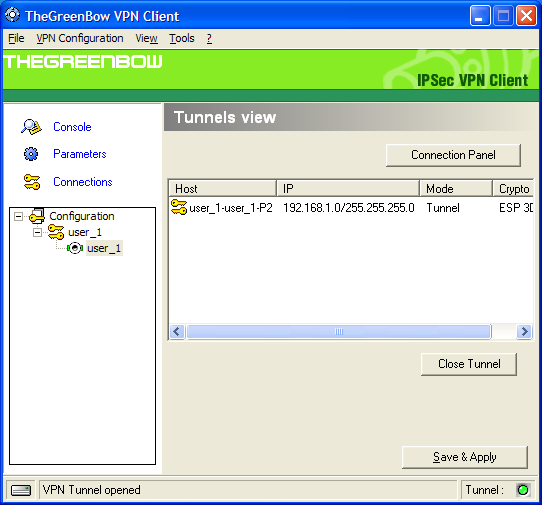Click the keys icon in tunnel row

point(179,207)
